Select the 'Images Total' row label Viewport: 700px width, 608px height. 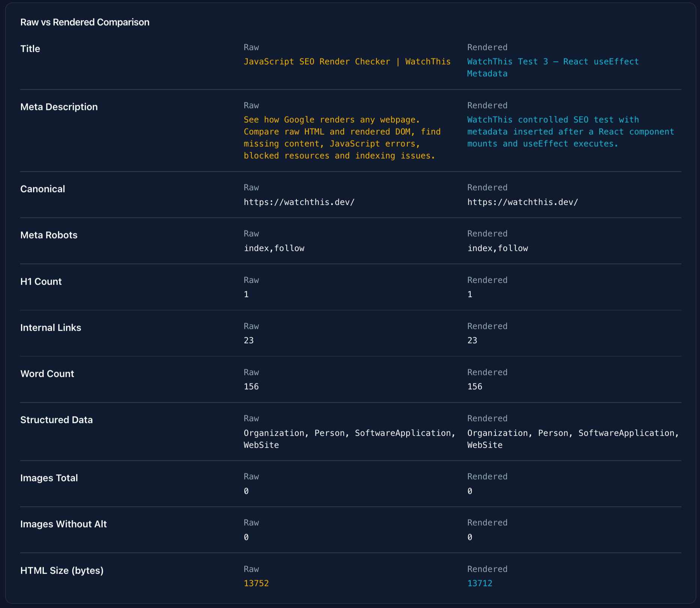point(49,478)
